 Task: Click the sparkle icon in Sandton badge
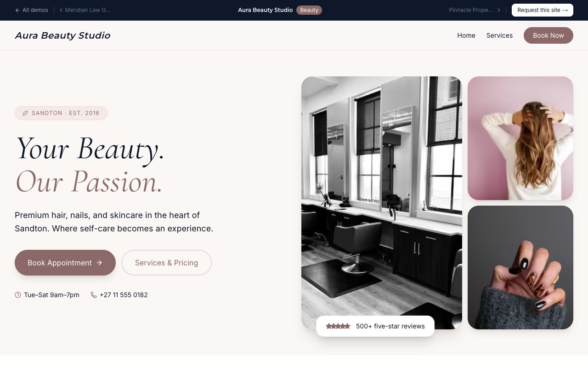click(25, 113)
